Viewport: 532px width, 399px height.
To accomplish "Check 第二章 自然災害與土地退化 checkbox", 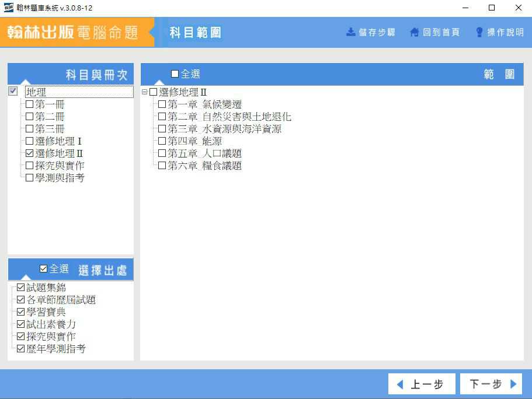I will tap(162, 116).
